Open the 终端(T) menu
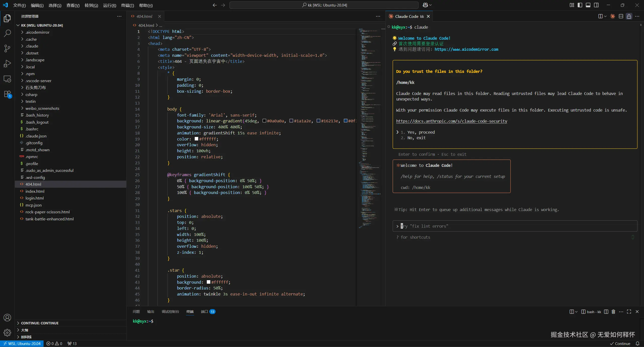The width and height of the screenshot is (644, 347). coord(127,5)
